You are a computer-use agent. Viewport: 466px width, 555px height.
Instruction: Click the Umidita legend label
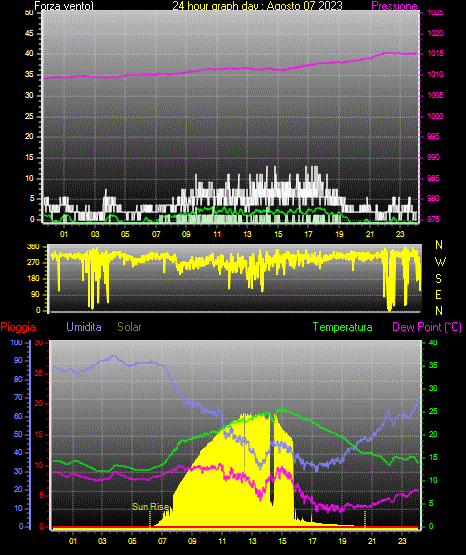(x=84, y=327)
